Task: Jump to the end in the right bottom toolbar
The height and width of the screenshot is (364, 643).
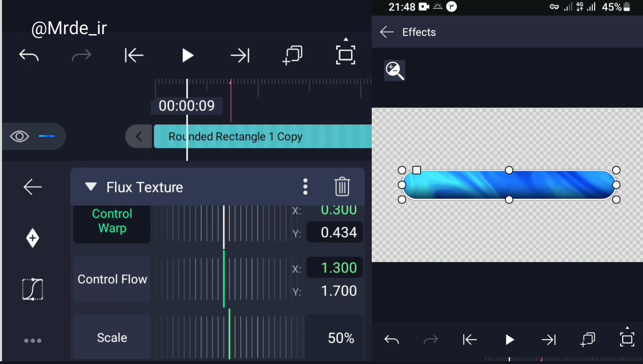Action: pos(548,340)
